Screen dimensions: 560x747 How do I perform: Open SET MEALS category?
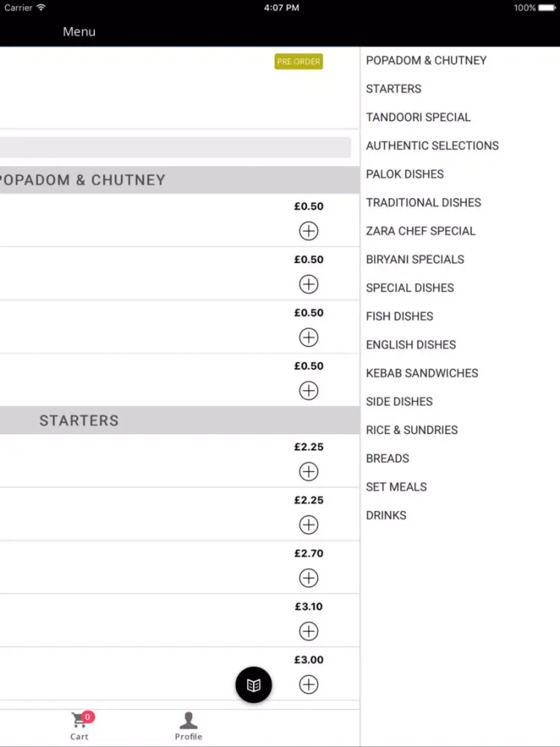pos(396,487)
